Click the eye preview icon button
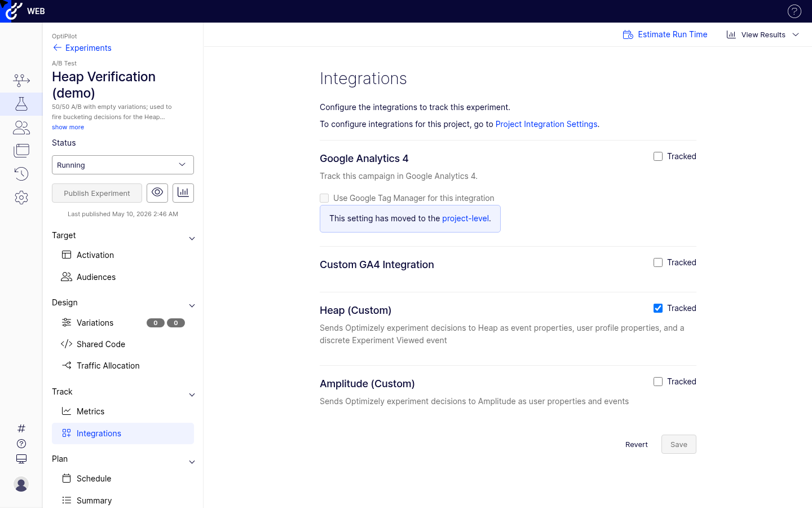Image resolution: width=812 pixels, height=508 pixels. point(157,193)
